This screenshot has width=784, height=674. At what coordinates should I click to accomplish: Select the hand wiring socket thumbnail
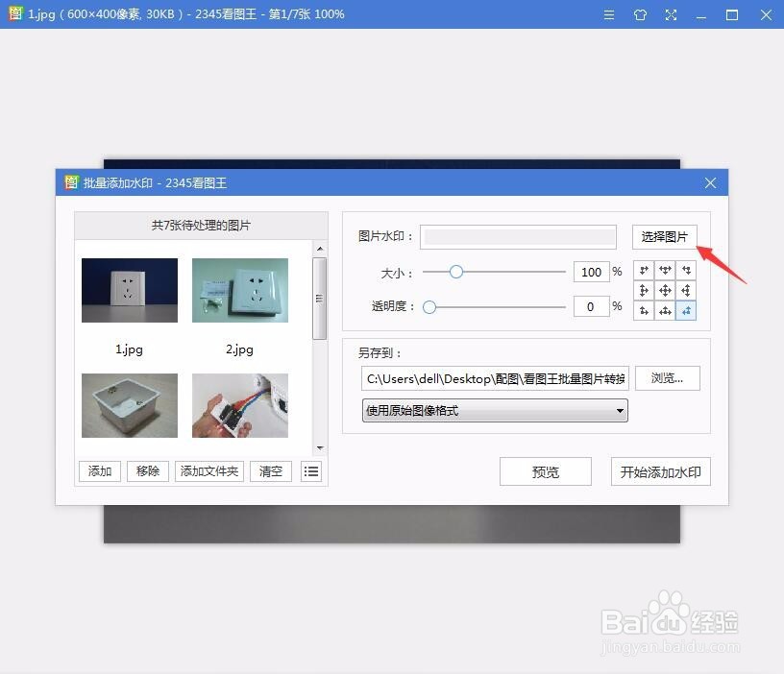click(240, 406)
